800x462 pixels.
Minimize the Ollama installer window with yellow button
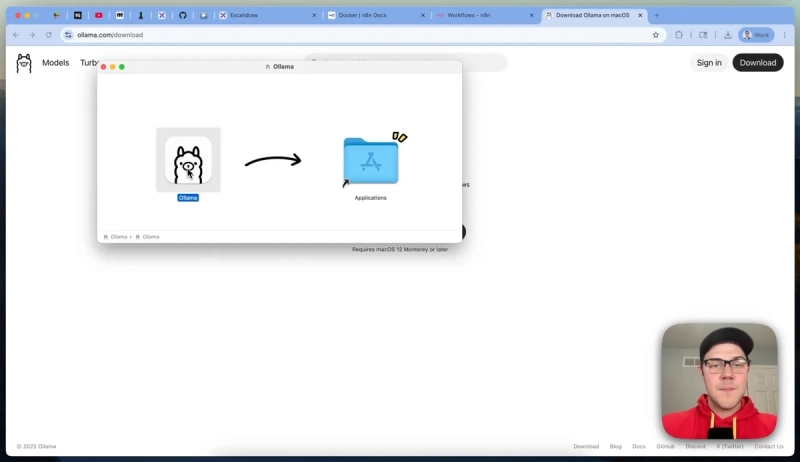coord(113,67)
